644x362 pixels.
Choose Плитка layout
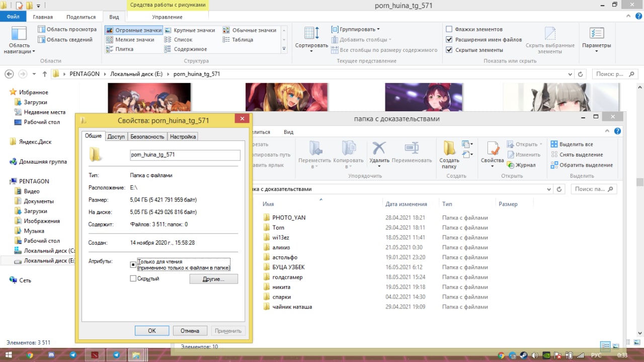click(120, 49)
